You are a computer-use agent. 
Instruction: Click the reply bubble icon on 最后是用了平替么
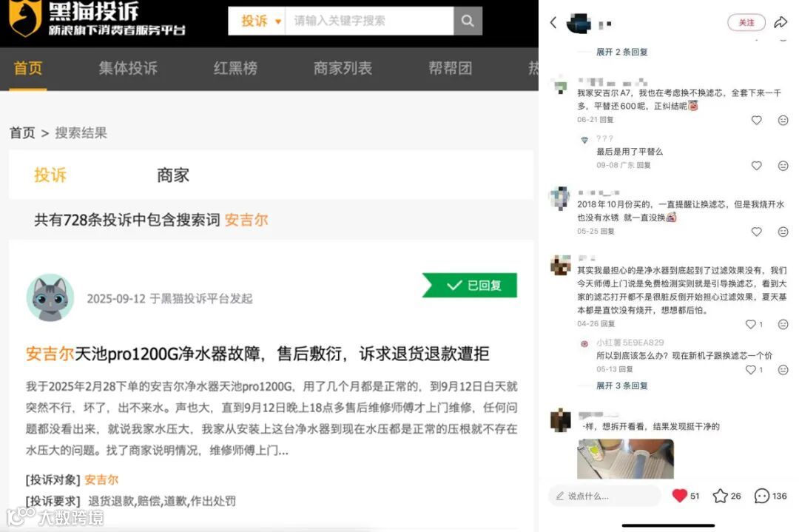point(783,165)
